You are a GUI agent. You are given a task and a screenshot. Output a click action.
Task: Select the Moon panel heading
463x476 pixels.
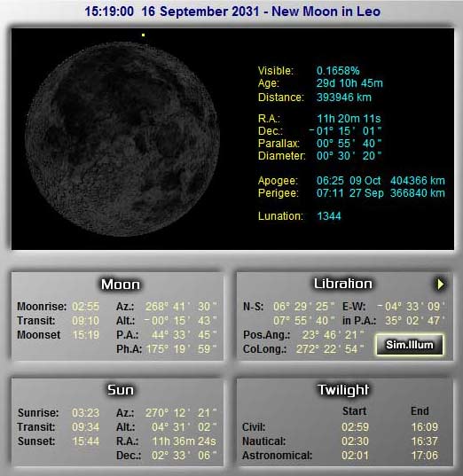pos(121,285)
